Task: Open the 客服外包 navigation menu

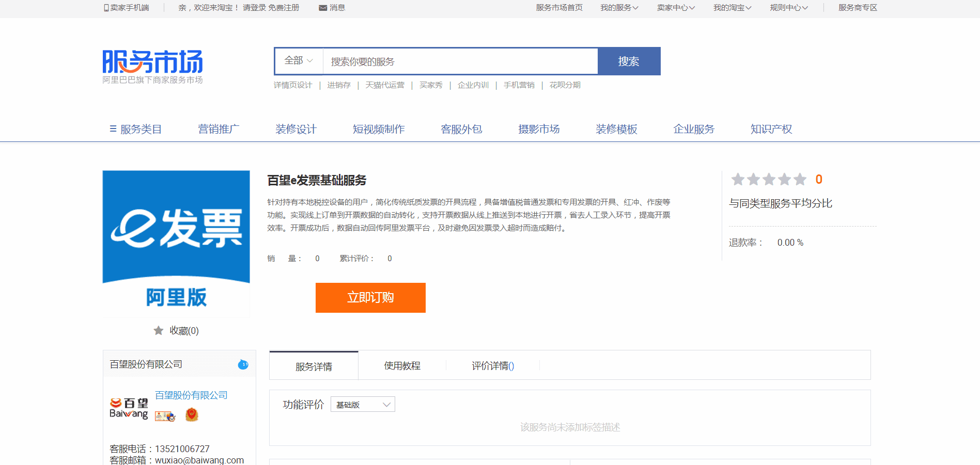Action: (461, 129)
